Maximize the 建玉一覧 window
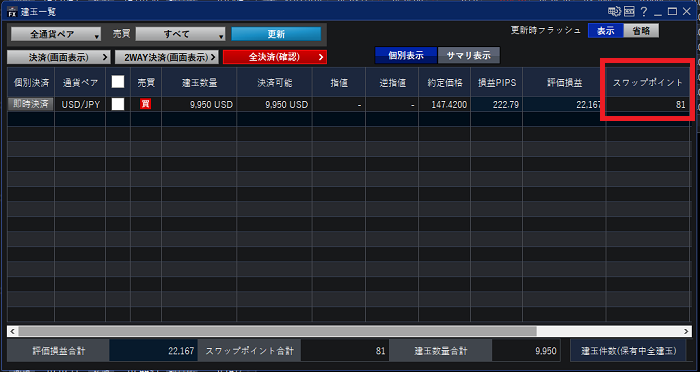 click(672, 12)
